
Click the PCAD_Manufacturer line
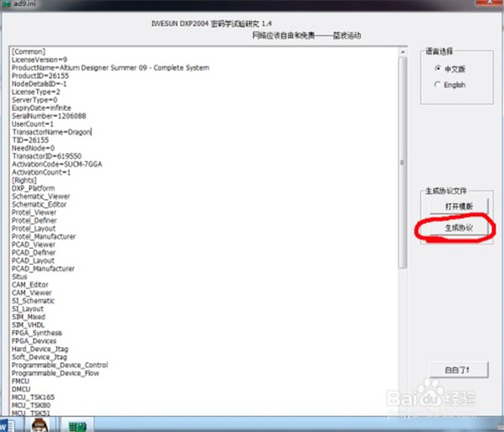(43, 269)
